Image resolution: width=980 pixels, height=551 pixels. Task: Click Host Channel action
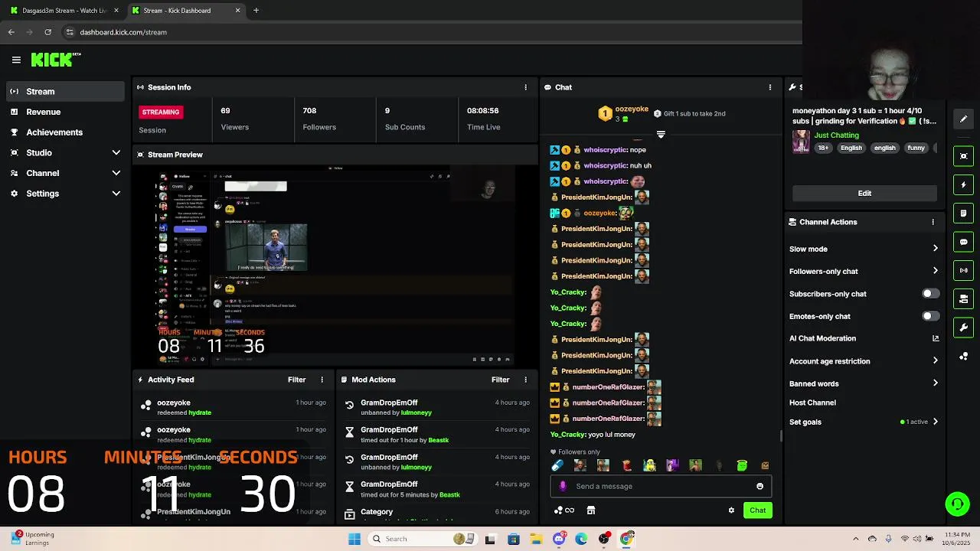point(812,403)
